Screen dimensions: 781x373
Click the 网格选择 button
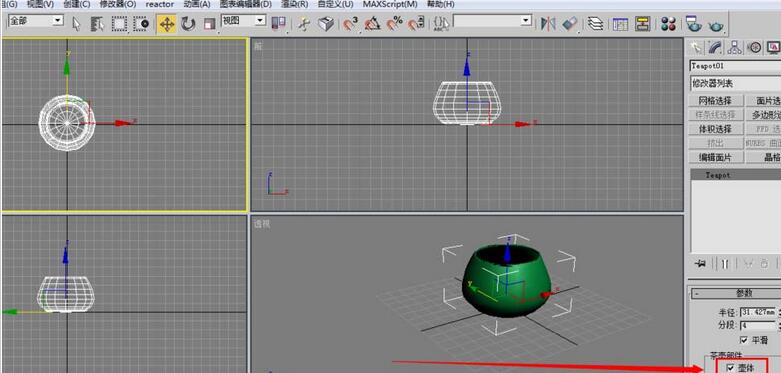(x=716, y=101)
